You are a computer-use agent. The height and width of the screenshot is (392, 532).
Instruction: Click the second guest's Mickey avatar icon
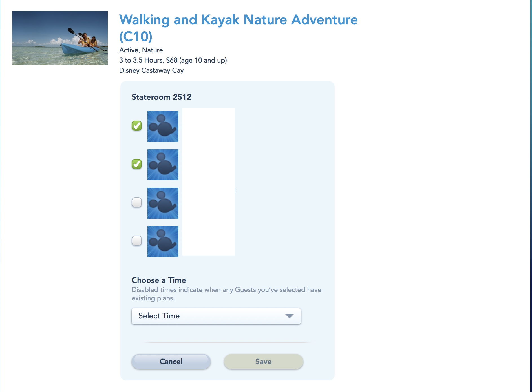pyautogui.click(x=163, y=165)
